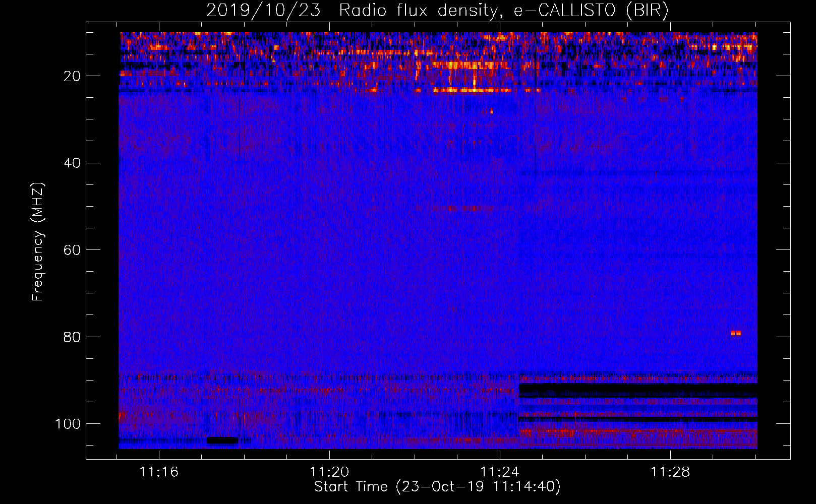
Task: Click the short black bar near 104 MHz at 11:17
Action: click(x=222, y=440)
